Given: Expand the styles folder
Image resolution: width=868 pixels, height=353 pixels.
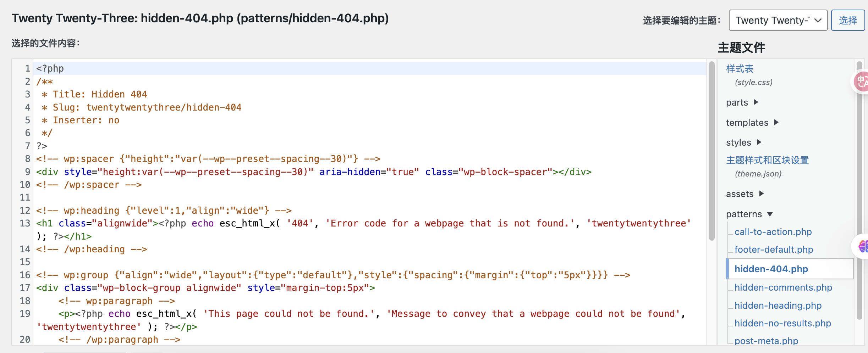Looking at the screenshot, I should click(x=743, y=142).
